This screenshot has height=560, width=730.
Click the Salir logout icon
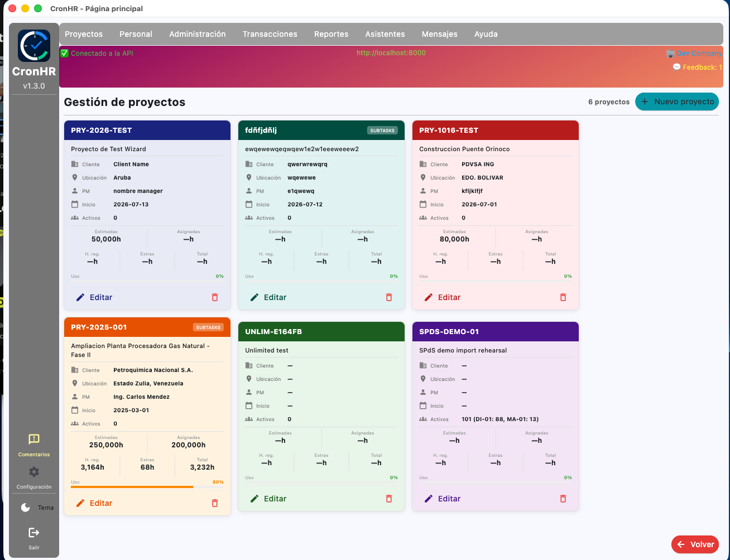34,533
